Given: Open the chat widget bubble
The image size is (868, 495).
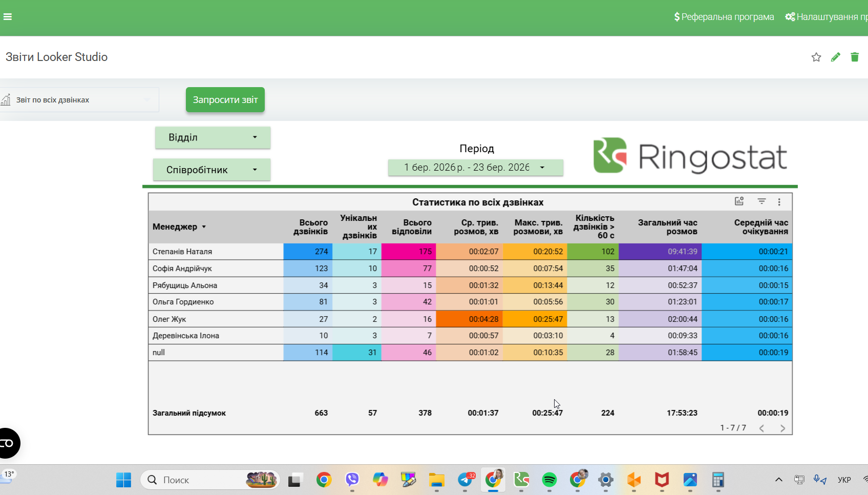Looking at the screenshot, I should (x=7, y=443).
